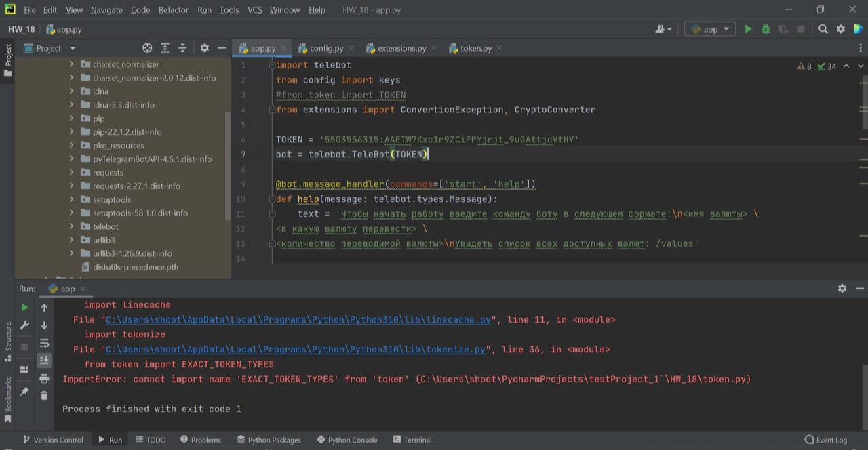Open the app run configuration dropdown
Screen dimensions: 868x450
[710, 29]
